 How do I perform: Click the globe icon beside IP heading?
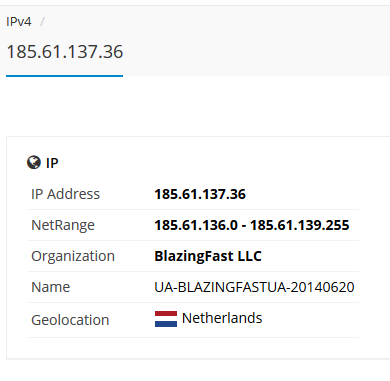coord(34,162)
